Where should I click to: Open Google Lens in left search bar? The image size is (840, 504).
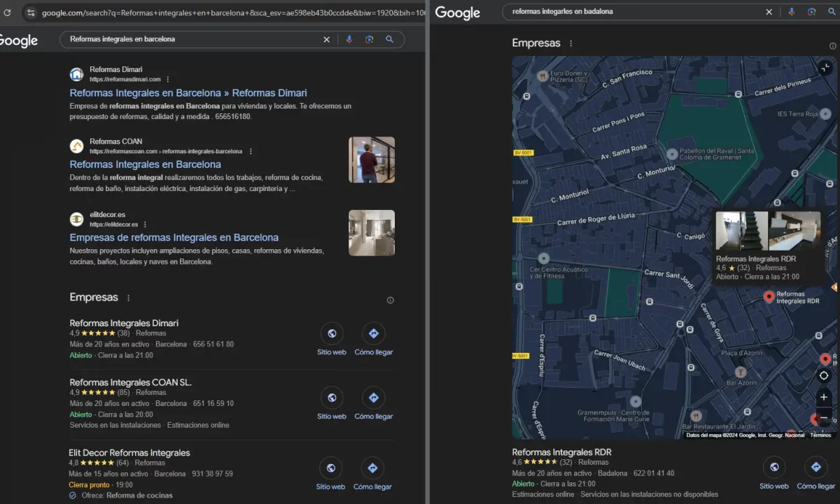pyautogui.click(x=369, y=39)
